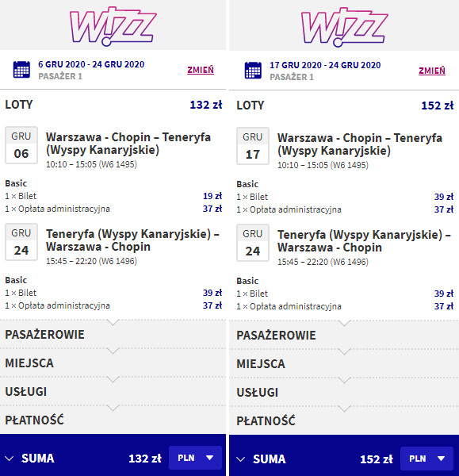Open the PŁATNOŚĆ section in right panel
Image resolution: width=459 pixels, height=476 pixels.
tap(344, 420)
